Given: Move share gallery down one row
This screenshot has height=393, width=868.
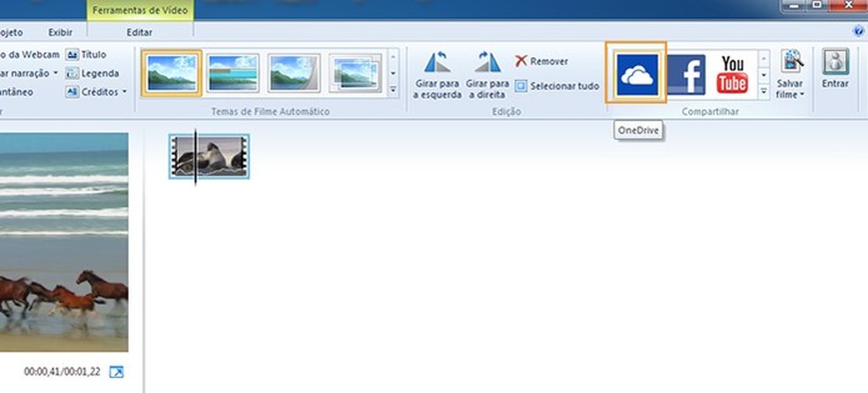Looking at the screenshot, I should pyautogui.click(x=764, y=75).
